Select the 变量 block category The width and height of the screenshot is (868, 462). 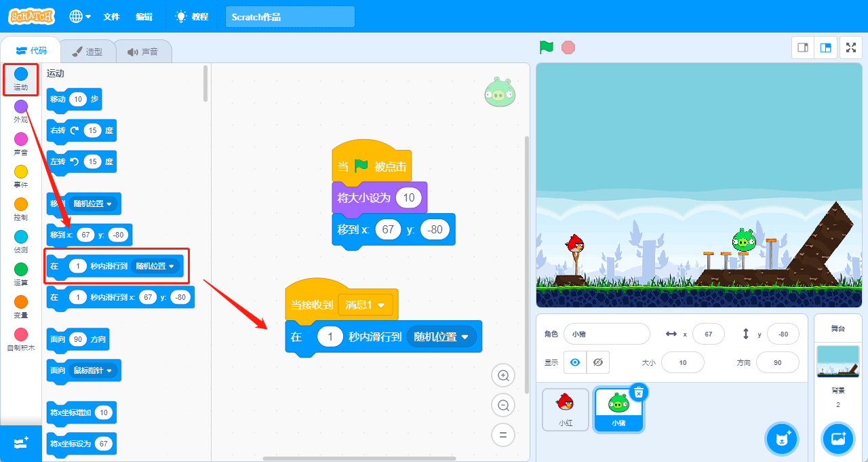21,307
